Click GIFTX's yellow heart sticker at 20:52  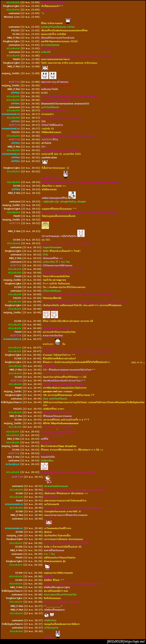pyautogui.click(x=45, y=225)
